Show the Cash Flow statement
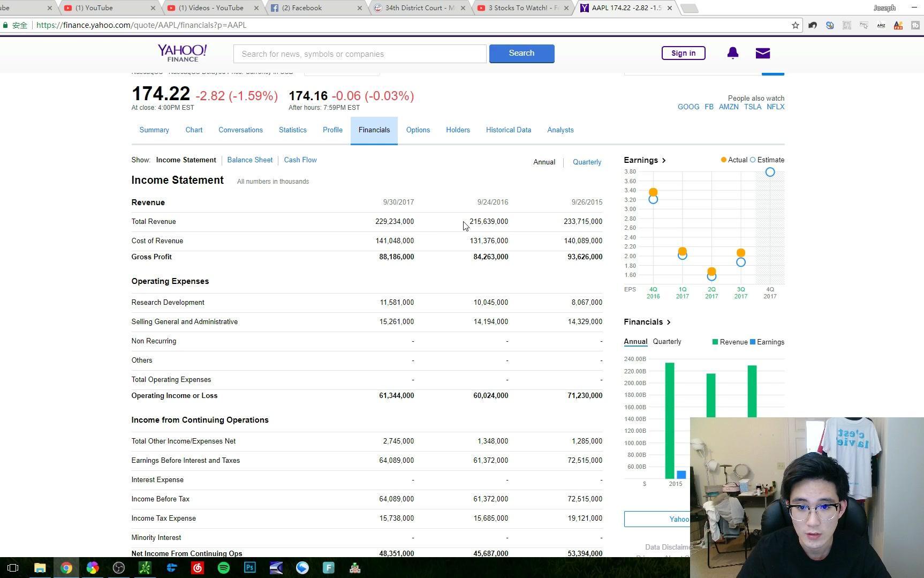Viewport: 924px width, 578px height. tap(300, 160)
